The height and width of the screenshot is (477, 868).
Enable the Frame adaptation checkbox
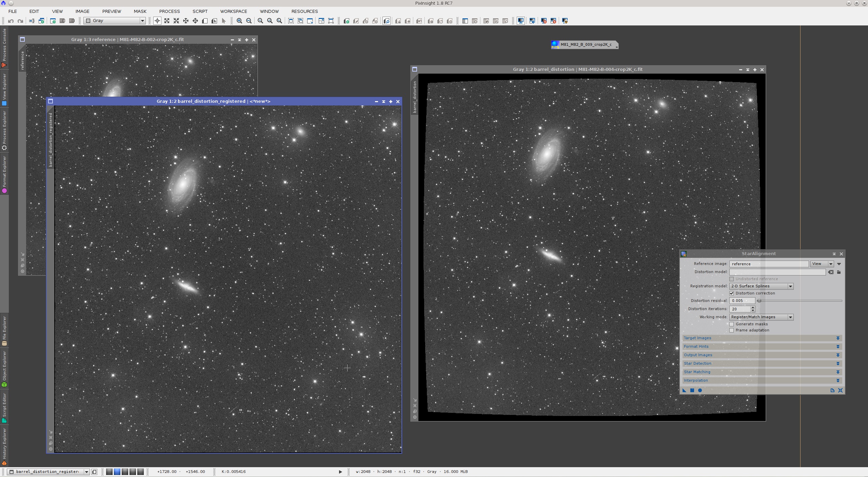tap(732, 330)
